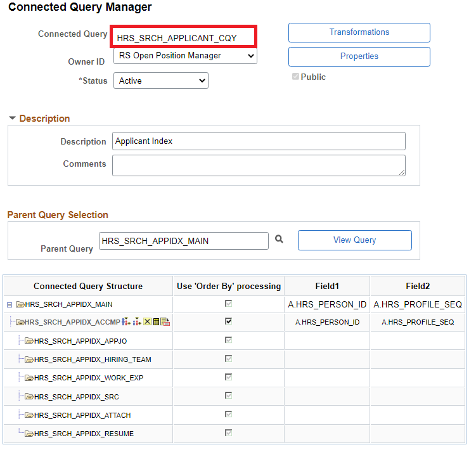Click the Properties button
The image size is (476, 452).
tap(359, 56)
